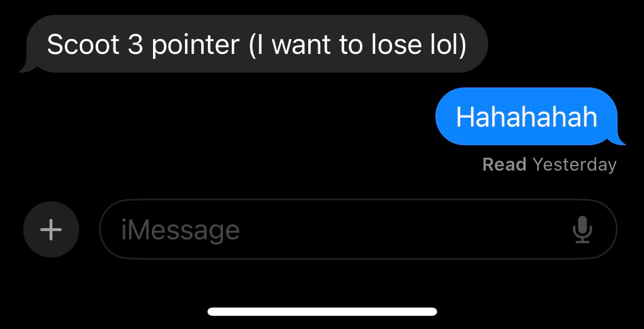Click the circular plus icon beside iMessage
This screenshot has height=329, width=644.
click(x=51, y=229)
